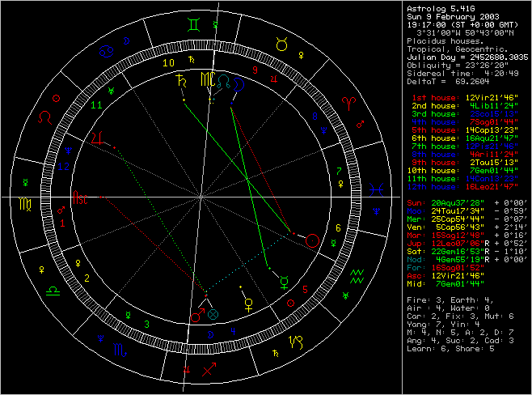This screenshot has height=395, width=532.
Task: Click the small Moon glyph beside Cancer
Action: (126, 41)
